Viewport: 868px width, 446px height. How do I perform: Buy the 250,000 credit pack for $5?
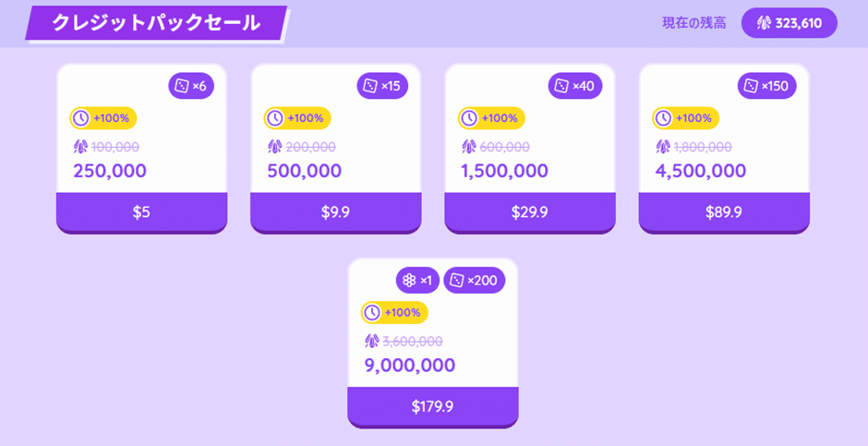pyautogui.click(x=141, y=212)
